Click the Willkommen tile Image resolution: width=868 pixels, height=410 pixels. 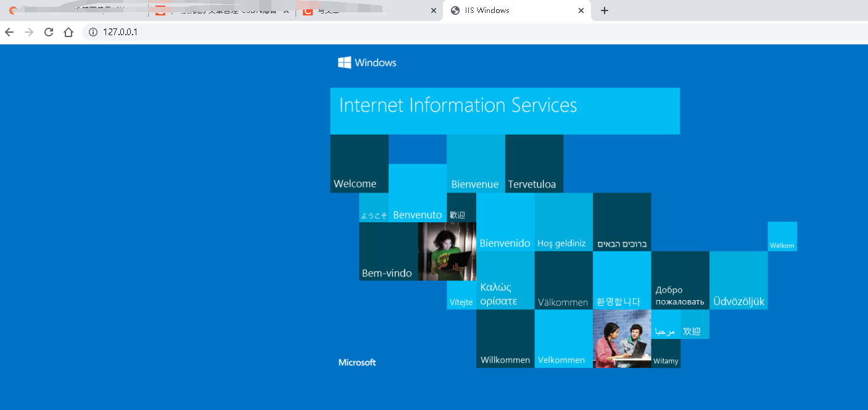coord(505,339)
